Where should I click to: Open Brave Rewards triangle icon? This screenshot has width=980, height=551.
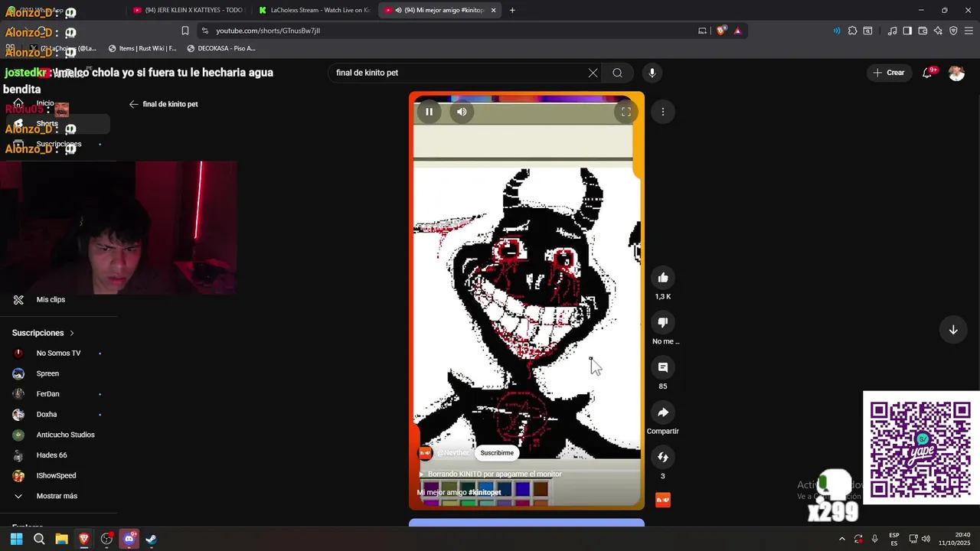[x=737, y=31]
